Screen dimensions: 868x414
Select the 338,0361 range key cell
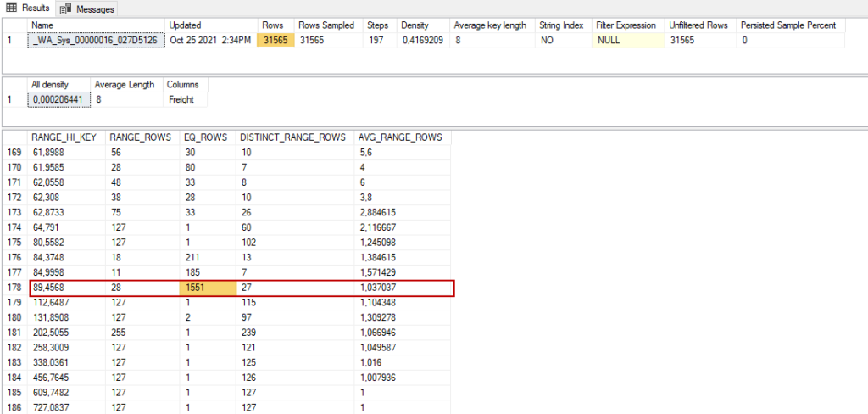pos(66,362)
